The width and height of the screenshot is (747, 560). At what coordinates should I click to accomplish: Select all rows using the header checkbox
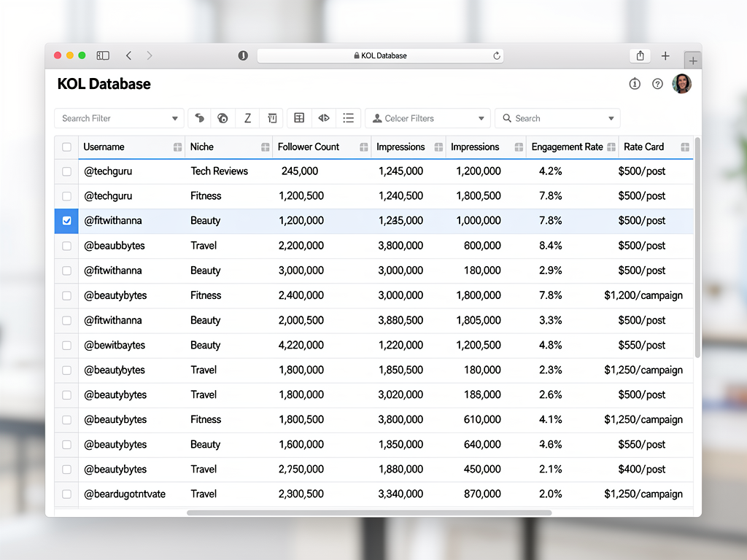66,146
